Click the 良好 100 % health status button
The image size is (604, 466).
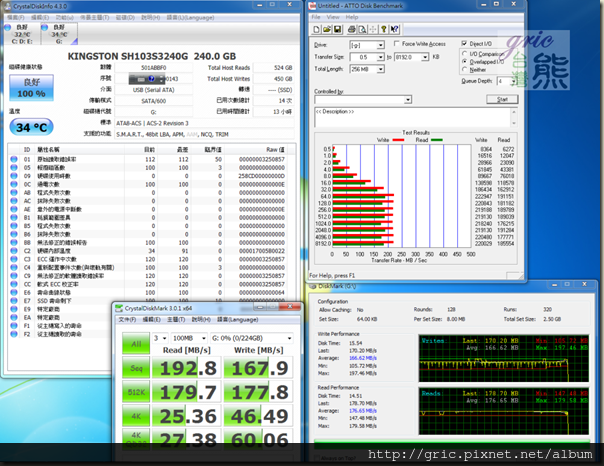pyautogui.click(x=31, y=88)
